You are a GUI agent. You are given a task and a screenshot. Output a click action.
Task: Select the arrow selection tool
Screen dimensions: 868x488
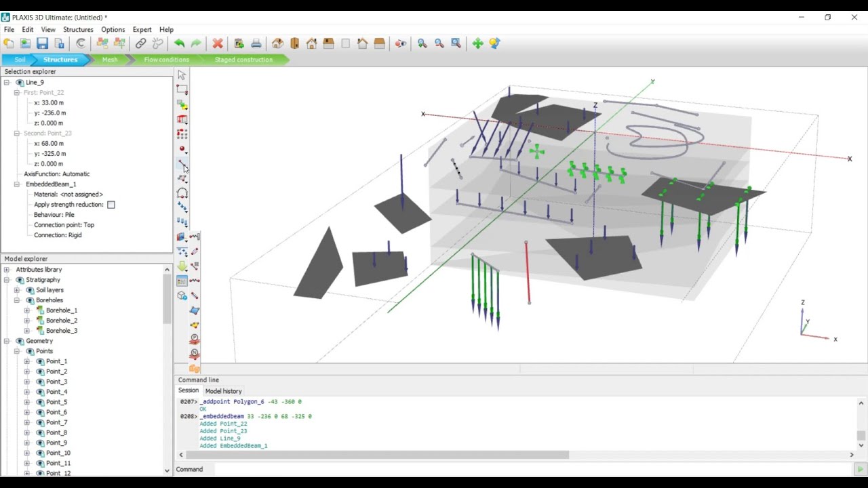182,75
